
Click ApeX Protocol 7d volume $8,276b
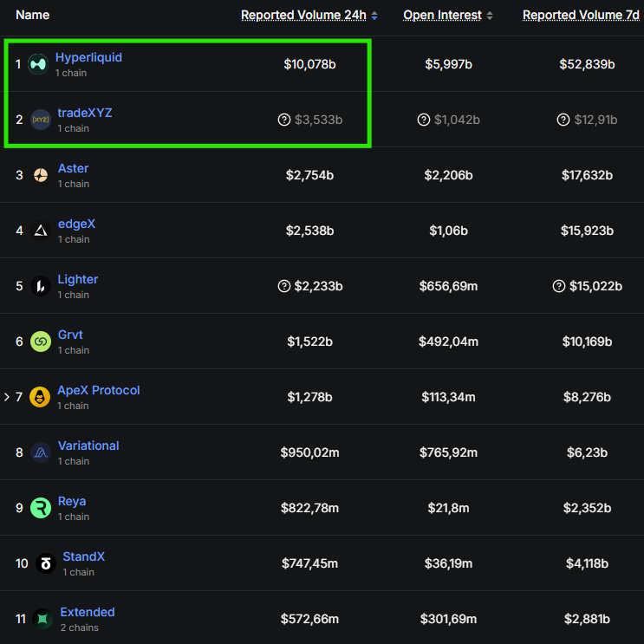coord(587,397)
